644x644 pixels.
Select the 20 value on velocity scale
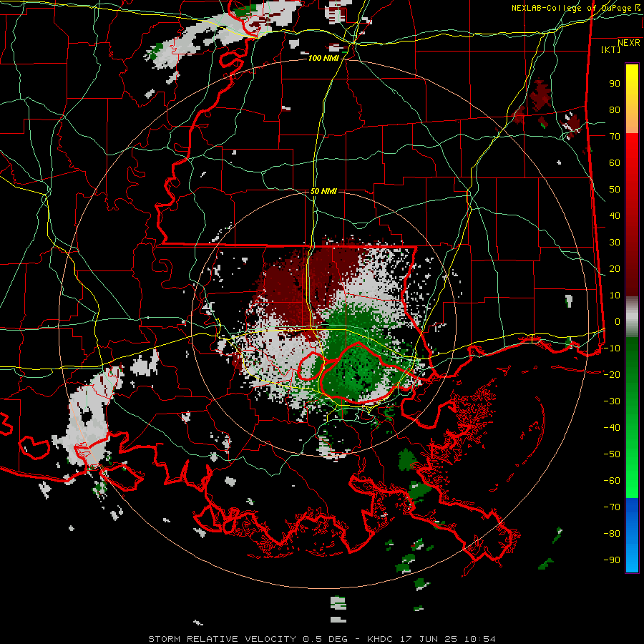point(615,269)
